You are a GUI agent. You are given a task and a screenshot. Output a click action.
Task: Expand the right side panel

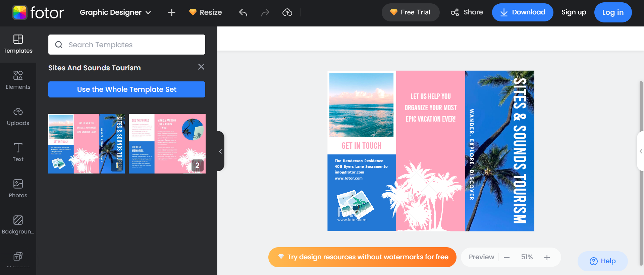pos(641,151)
